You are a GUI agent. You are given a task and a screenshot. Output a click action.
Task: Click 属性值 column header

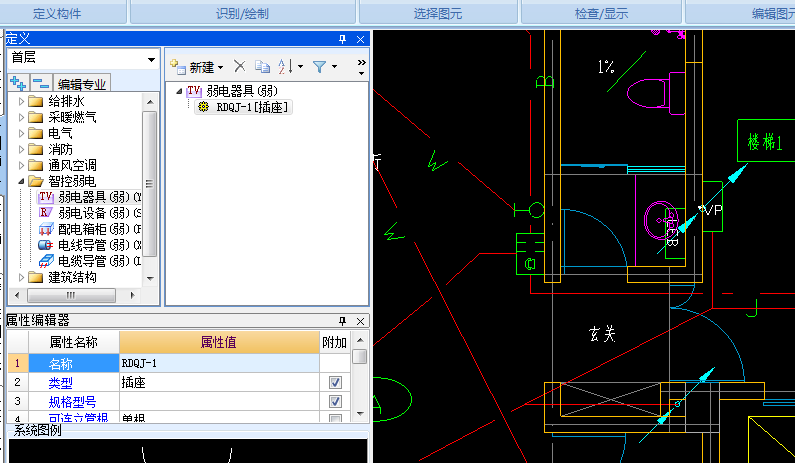tap(219, 342)
